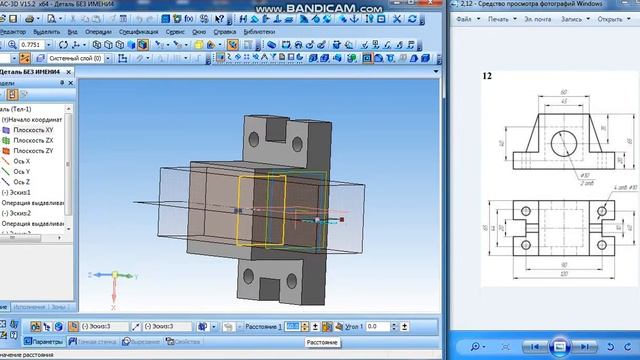Screen dimensions: 640x360
Task: Click the Угол 1 value field
Action: tap(378, 327)
